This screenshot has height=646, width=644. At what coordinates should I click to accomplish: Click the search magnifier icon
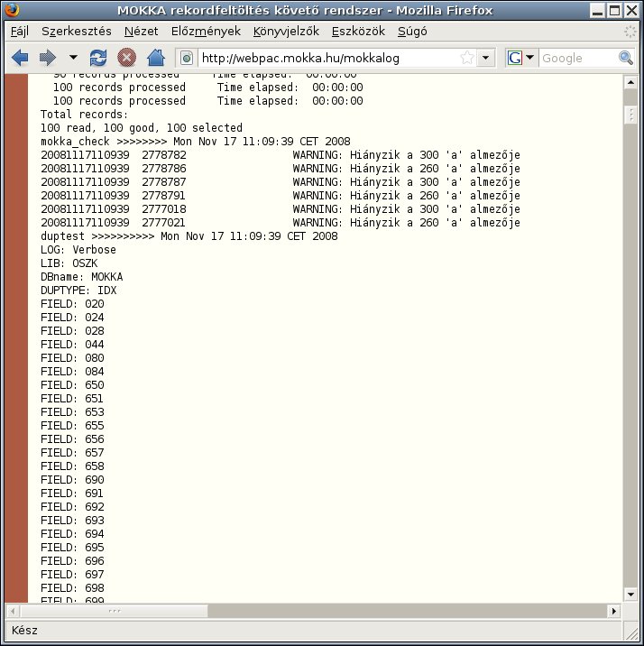[x=626, y=58]
